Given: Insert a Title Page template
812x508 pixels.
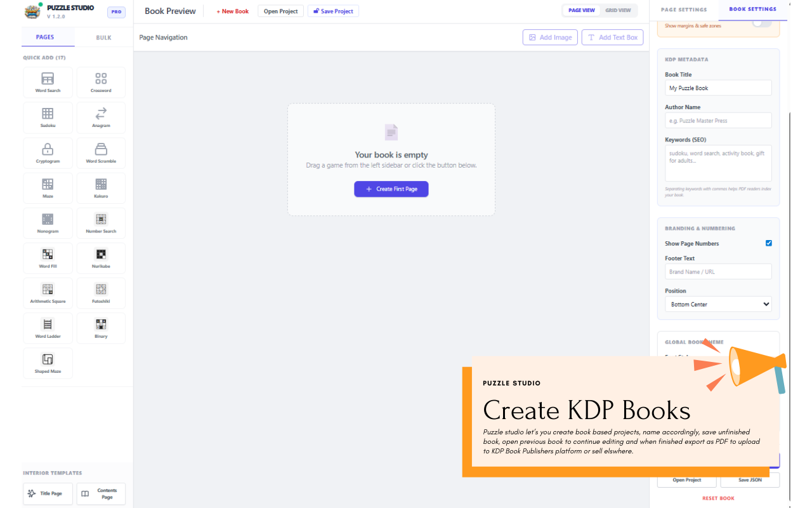Looking at the screenshot, I should 48,493.
